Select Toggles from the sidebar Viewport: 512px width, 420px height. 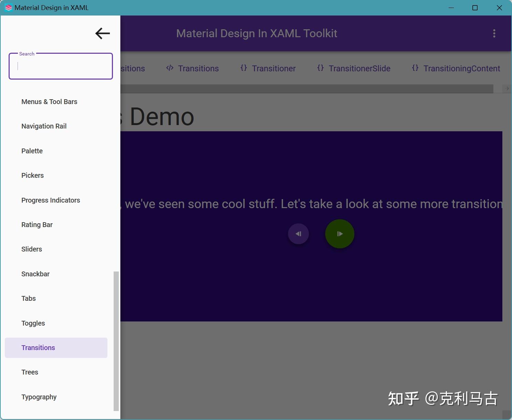pos(33,323)
